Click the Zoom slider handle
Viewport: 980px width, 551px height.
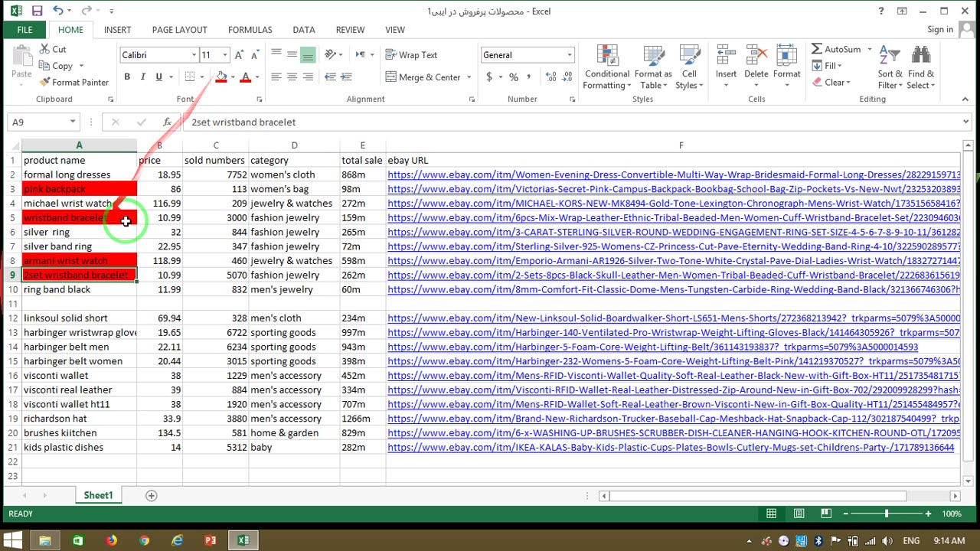click(x=887, y=514)
